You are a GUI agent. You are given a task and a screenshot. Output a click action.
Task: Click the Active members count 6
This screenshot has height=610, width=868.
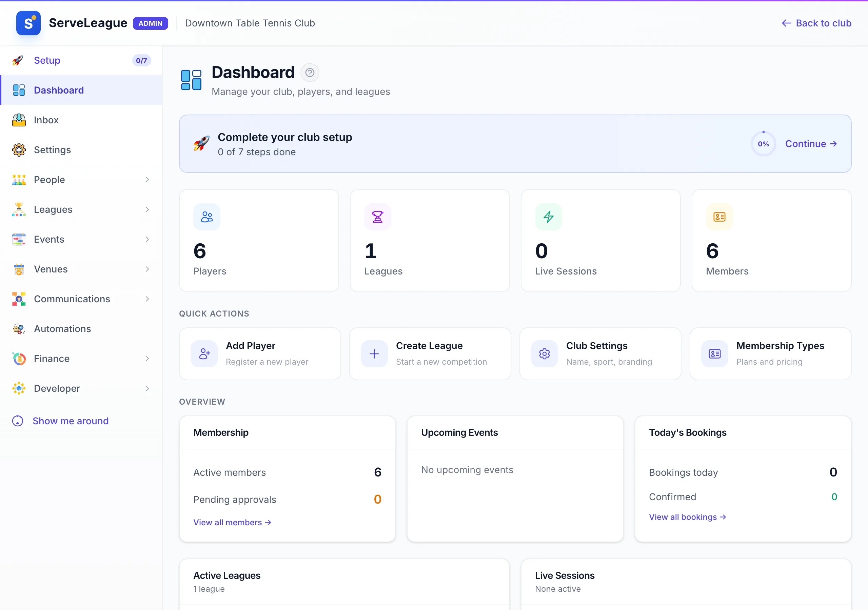[378, 472]
